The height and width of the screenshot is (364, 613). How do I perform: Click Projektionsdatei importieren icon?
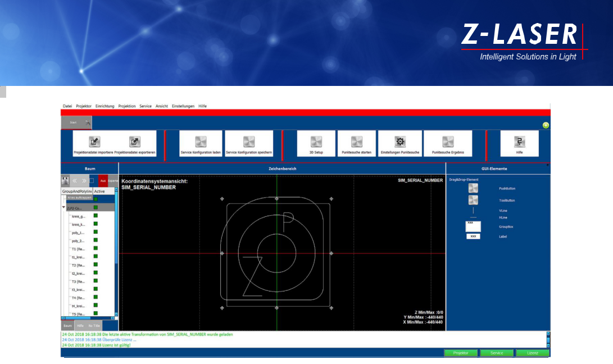pyautogui.click(x=94, y=142)
